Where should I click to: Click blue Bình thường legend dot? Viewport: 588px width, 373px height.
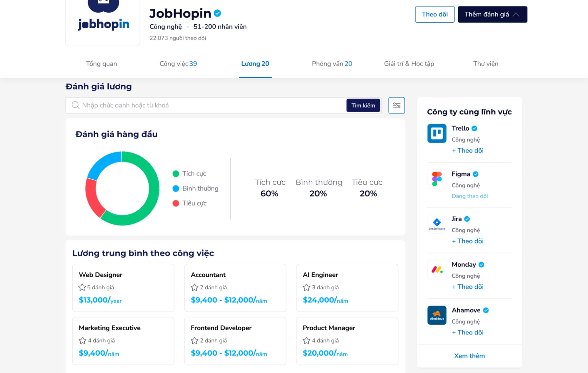tap(176, 188)
